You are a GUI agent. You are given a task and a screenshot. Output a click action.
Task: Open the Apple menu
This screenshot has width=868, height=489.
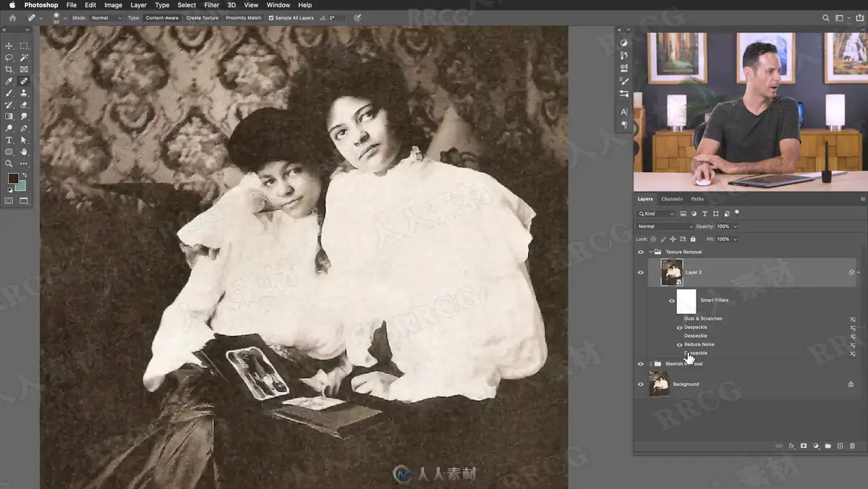(x=12, y=5)
